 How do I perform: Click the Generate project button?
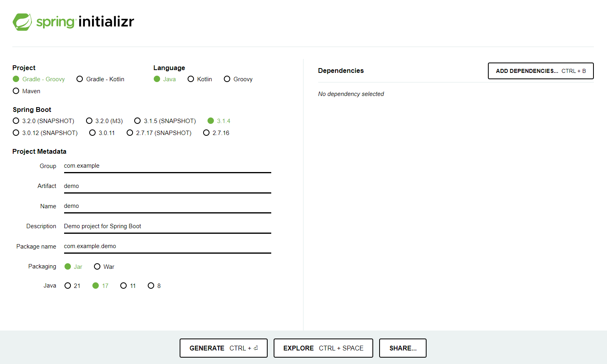223,348
